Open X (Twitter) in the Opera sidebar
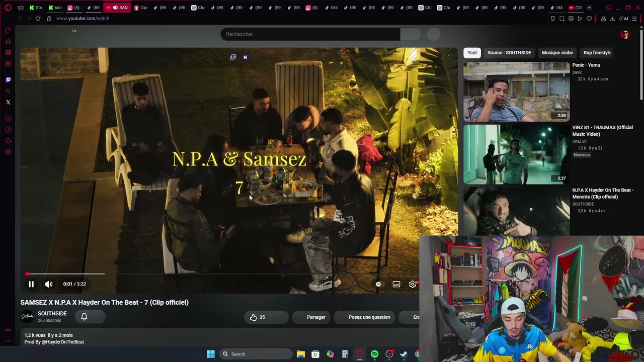Image resolution: width=644 pixels, height=362 pixels. click(x=8, y=102)
